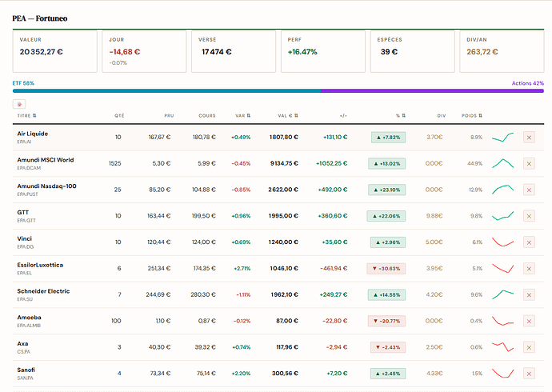Click the JOUR -14,68 € card

pyautogui.click(x=144, y=51)
